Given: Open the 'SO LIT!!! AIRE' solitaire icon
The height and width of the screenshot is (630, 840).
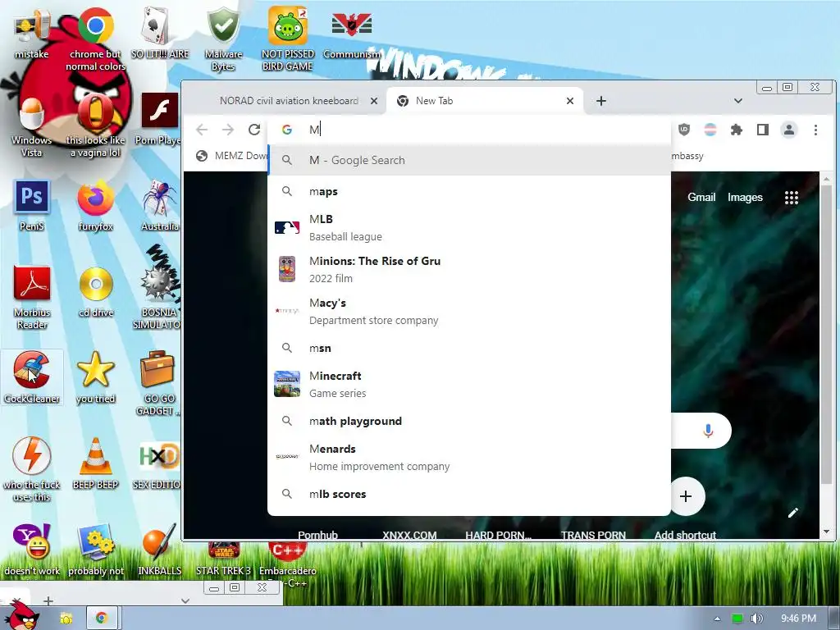Looking at the screenshot, I should pos(160,33).
